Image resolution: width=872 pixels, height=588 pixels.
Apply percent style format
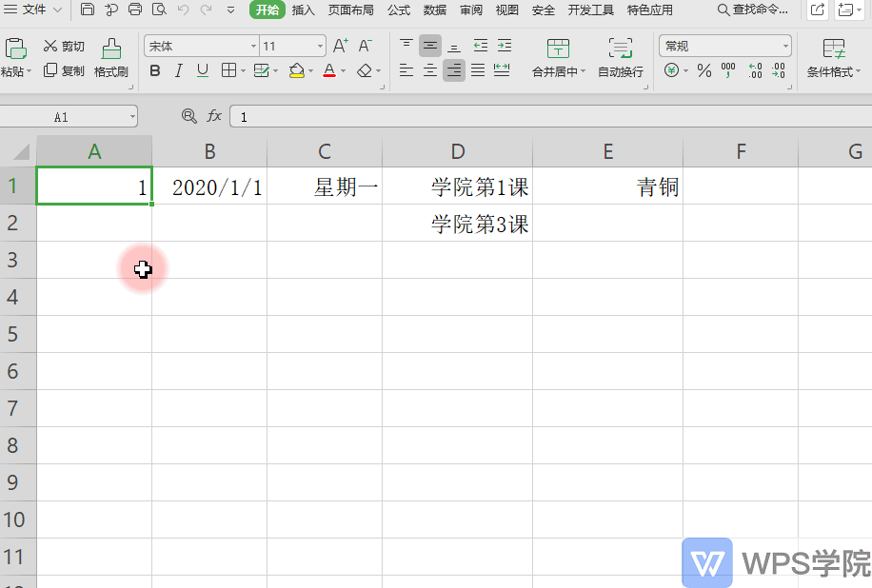coord(704,70)
